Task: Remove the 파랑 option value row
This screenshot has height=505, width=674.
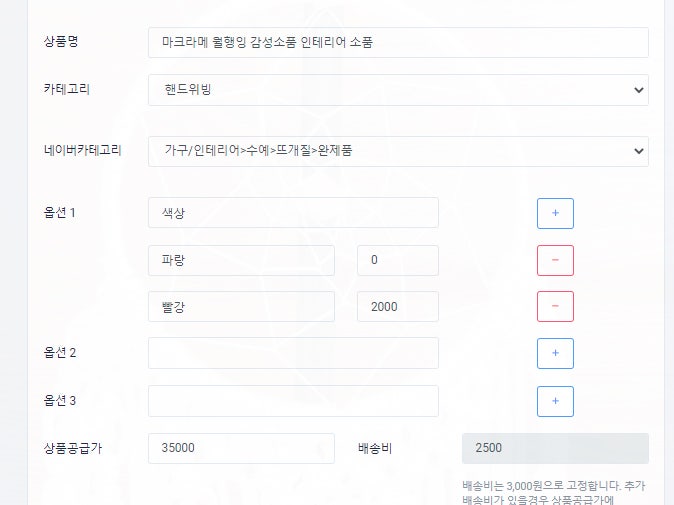Action: (555, 260)
